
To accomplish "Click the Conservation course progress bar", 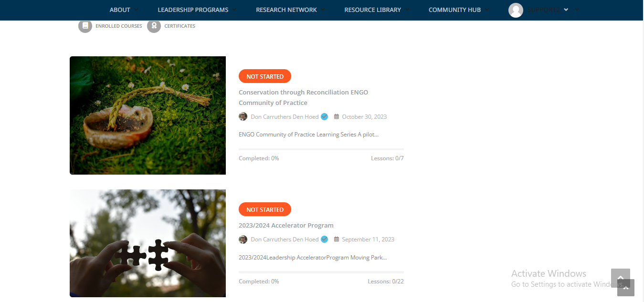I will 321,149.
